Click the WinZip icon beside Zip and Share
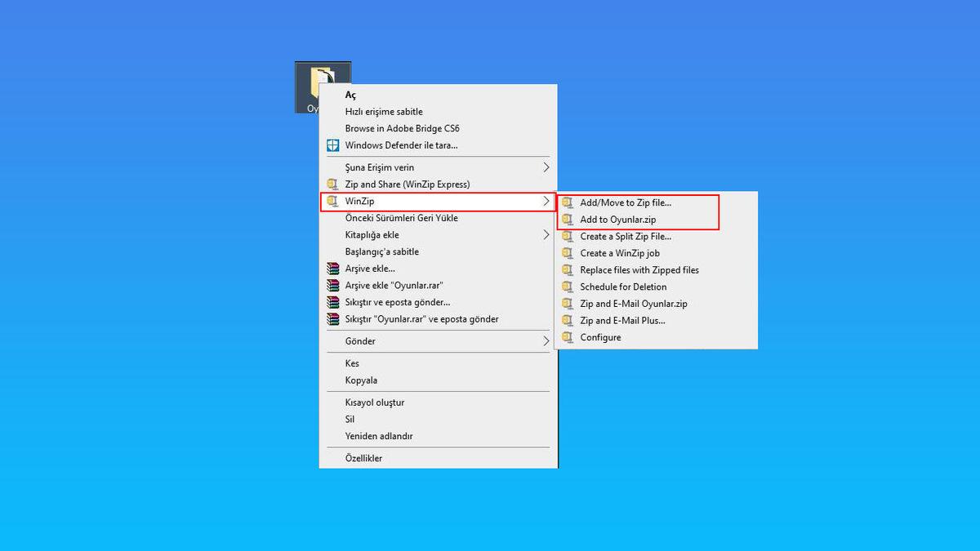Screen dimensions: 980x551 tap(332, 184)
